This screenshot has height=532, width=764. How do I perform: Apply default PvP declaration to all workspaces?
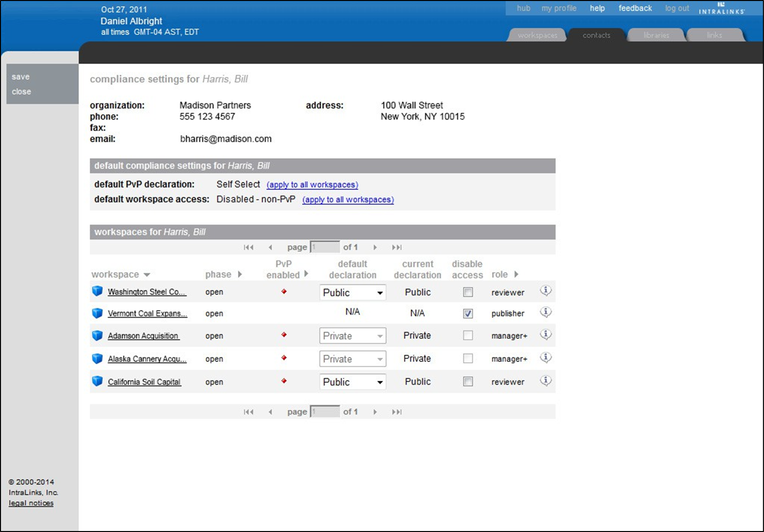coord(312,185)
